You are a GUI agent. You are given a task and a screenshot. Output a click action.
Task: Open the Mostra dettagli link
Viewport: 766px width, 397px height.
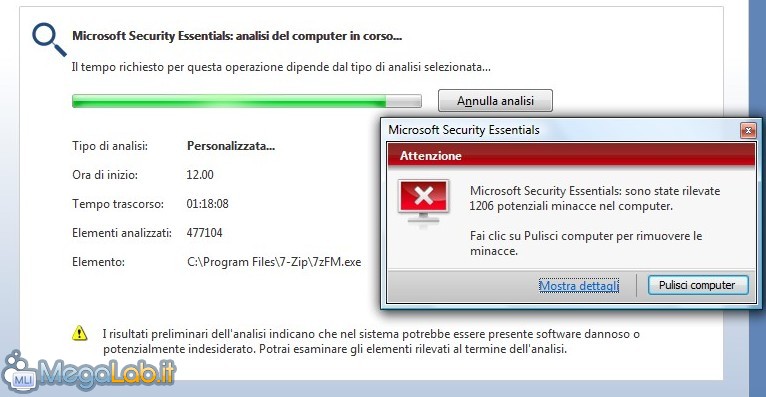coord(579,286)
